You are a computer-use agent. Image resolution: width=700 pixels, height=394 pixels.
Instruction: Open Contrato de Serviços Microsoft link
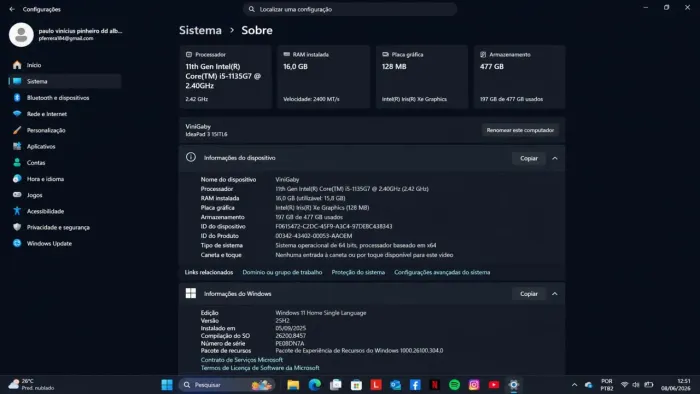(242, 360)
